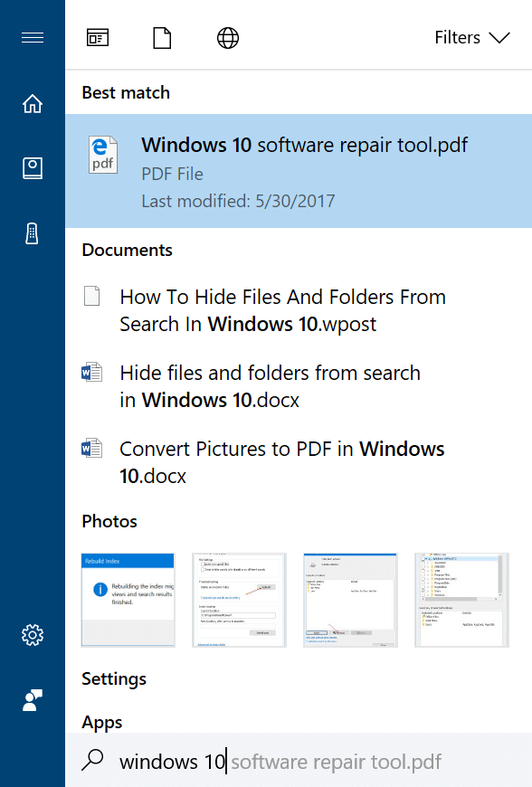Viewport: 532px width, 787px height.
Task: Filter results by Documents icon
Action: (162, 38)
